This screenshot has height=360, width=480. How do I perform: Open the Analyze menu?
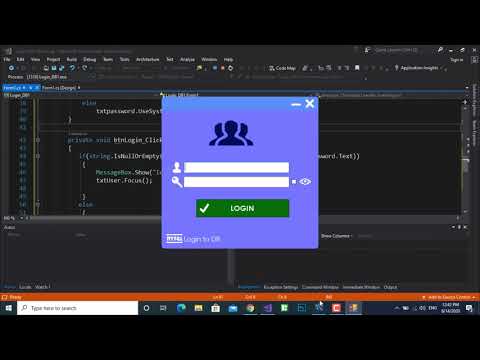point(187,59)
